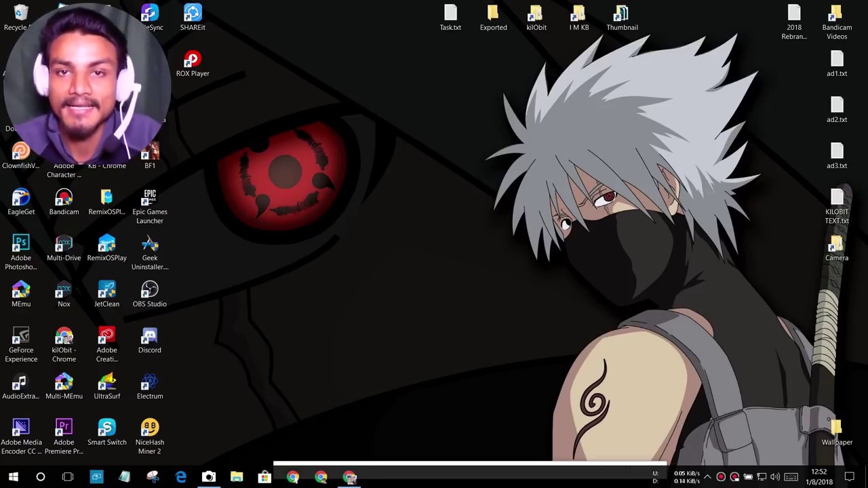Open the Action Center notifications
Viewport: 868px width, 488px height.
click(x=850, y=477)
